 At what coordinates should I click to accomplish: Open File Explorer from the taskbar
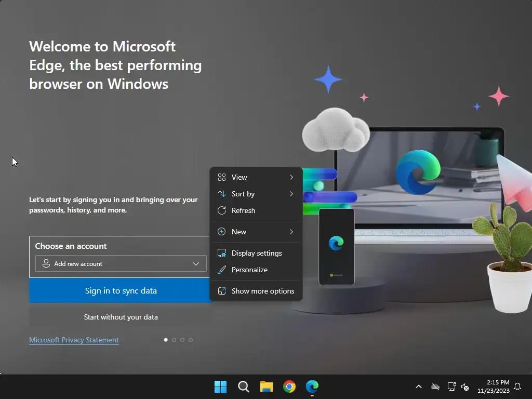point(267,387)
